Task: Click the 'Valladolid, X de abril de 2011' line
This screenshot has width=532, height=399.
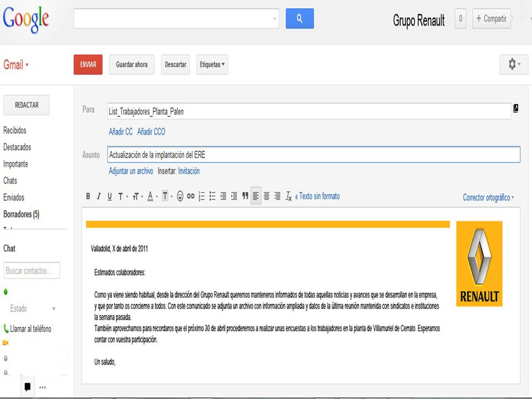Action: 120,249
